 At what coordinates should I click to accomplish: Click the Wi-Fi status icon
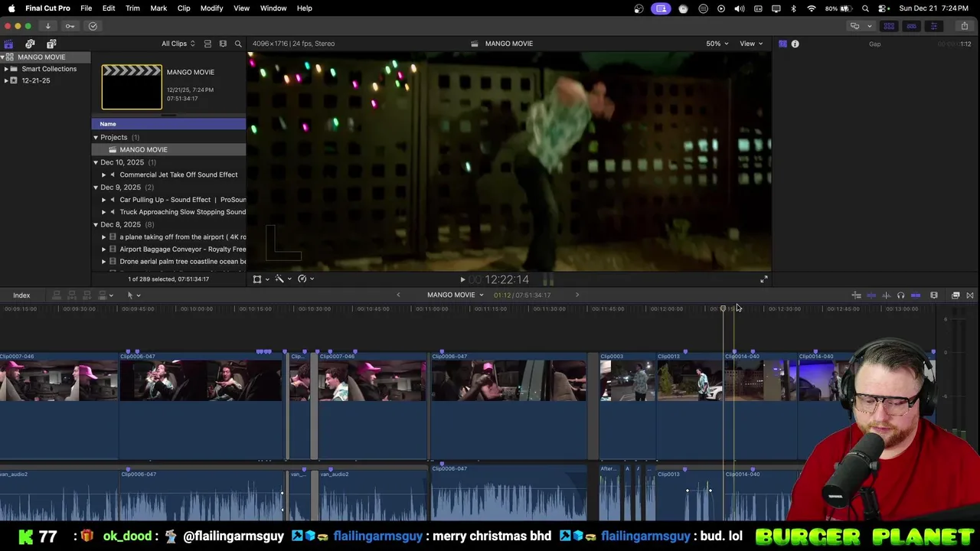click(x=812, y=8)
